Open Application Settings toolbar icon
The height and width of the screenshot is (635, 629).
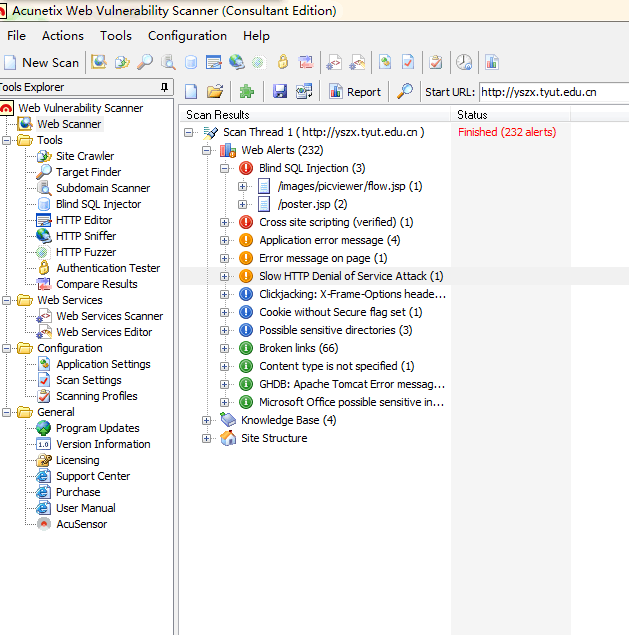[385, 62]
